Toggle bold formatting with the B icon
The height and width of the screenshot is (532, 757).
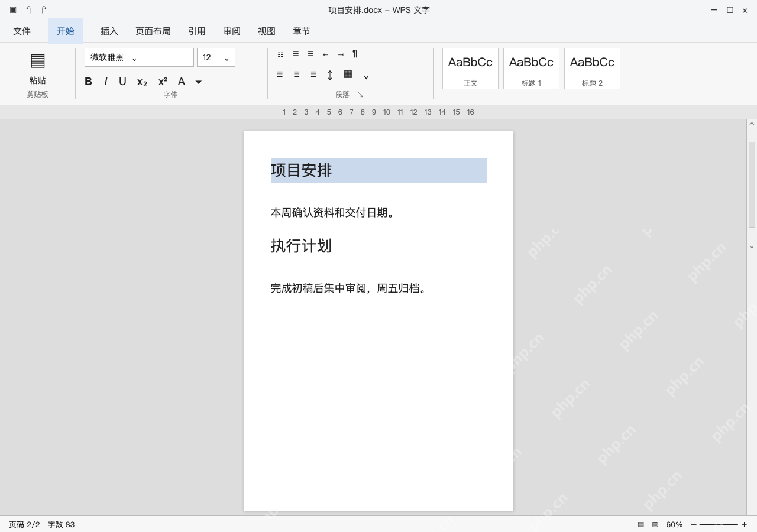[x=88, y=82]
